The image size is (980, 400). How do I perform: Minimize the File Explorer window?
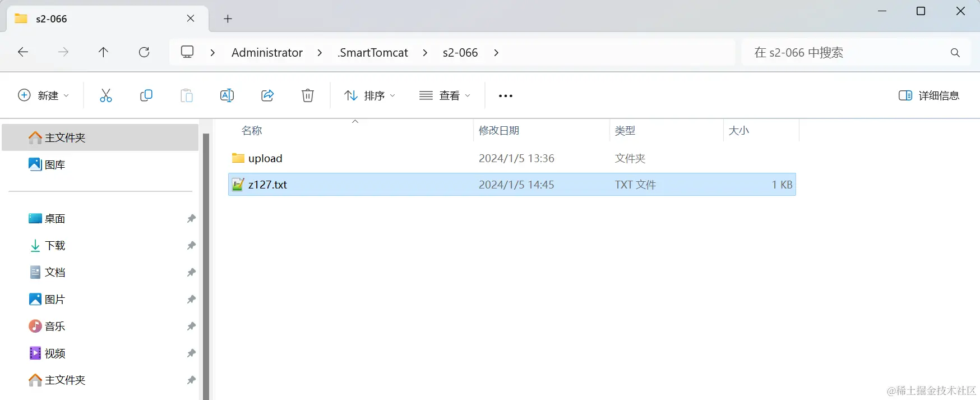(882, 11)
